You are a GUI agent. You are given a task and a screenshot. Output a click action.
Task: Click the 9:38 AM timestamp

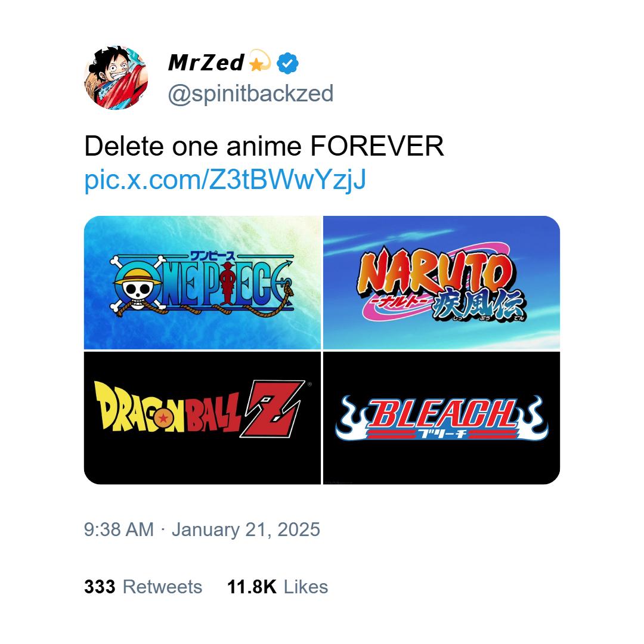[x=119, y=530]
